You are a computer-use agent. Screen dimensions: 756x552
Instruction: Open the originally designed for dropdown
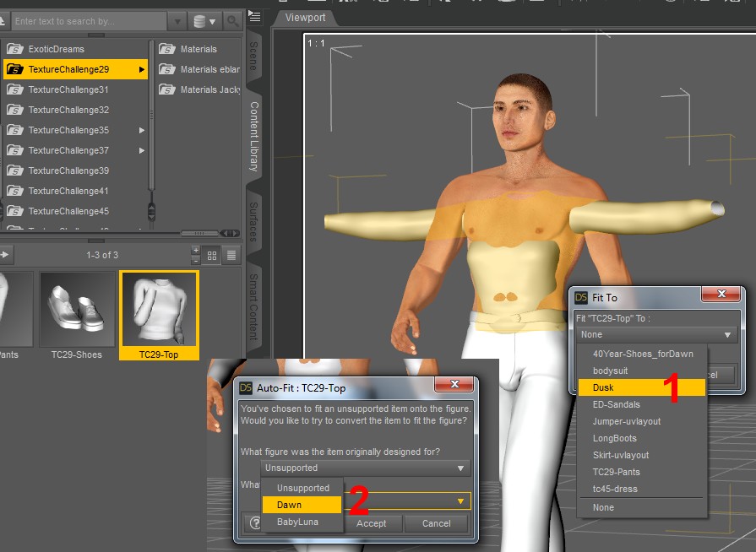(x=366, y=468)
